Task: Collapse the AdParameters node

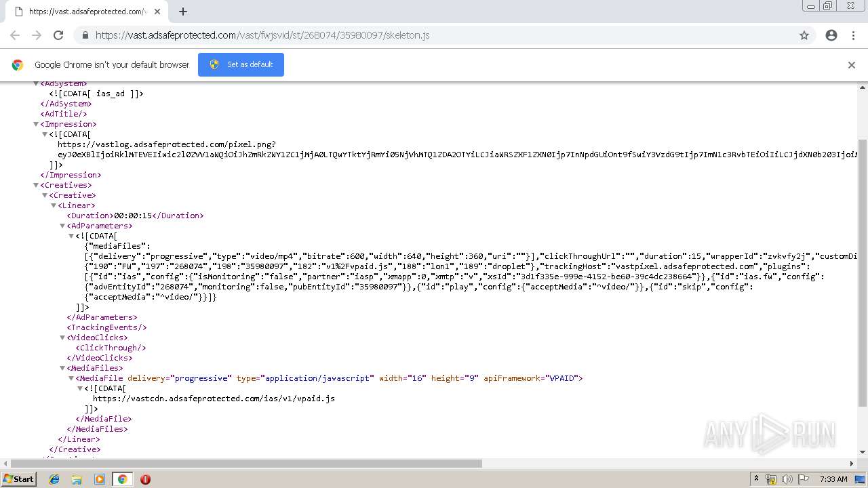Action: click(62, 226)
